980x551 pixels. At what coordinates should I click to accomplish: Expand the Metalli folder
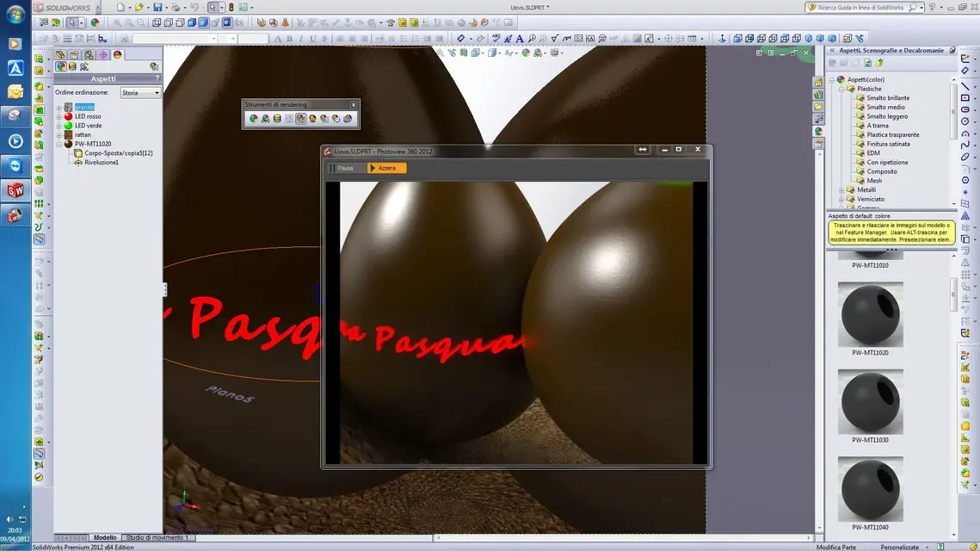coord(841,190)
